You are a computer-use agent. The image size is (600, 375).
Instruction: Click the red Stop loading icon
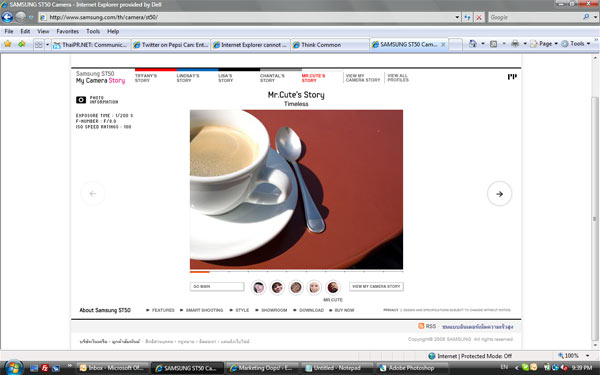pos(479,17)
